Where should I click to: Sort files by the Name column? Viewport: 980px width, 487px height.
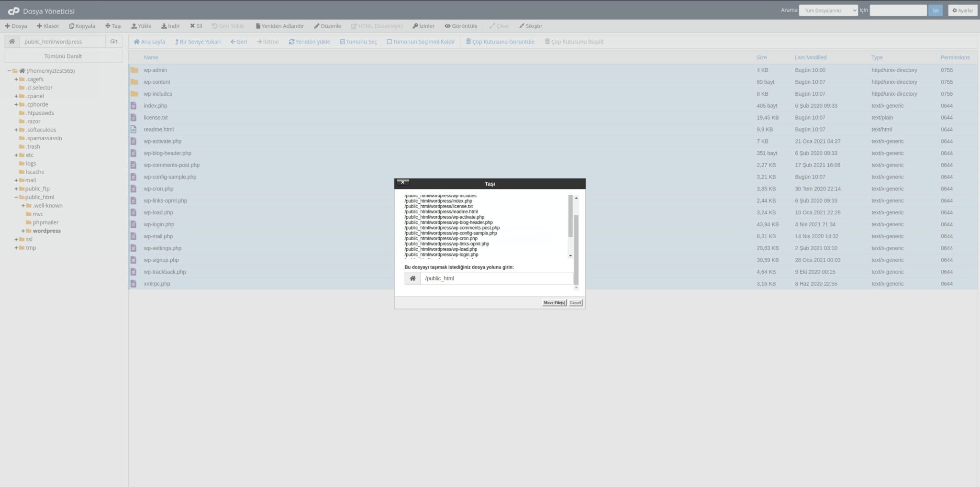click(x=151, y=57)
